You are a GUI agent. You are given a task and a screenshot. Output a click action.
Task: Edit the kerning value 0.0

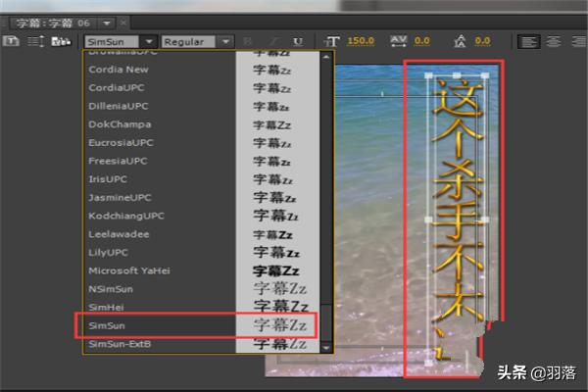(x=422, y=41)
